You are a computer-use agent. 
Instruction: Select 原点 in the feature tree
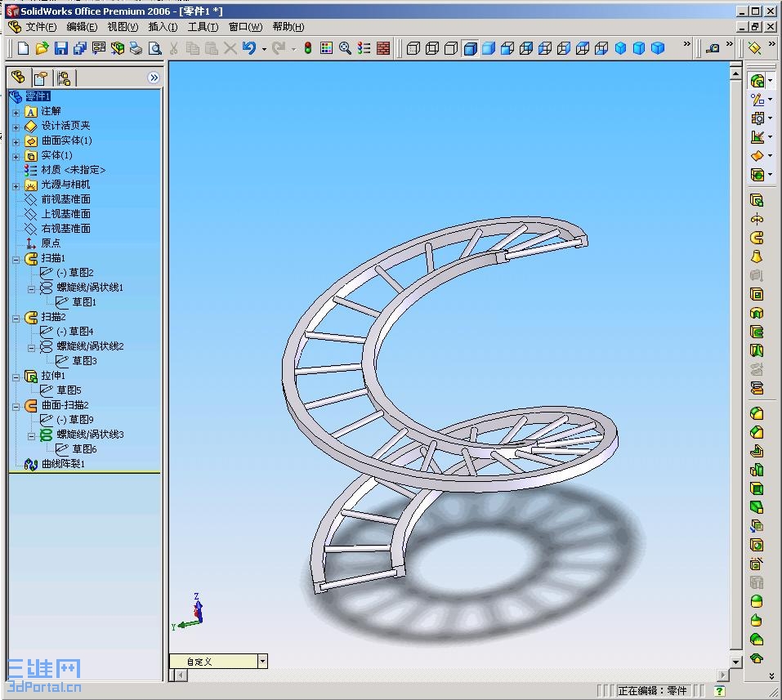[x=51, y=243]
